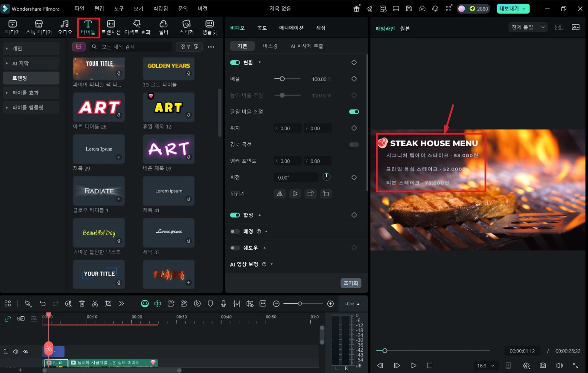Click the split scissors icon in timeline toolbar

pyautogui.click(x=95, y=304)
